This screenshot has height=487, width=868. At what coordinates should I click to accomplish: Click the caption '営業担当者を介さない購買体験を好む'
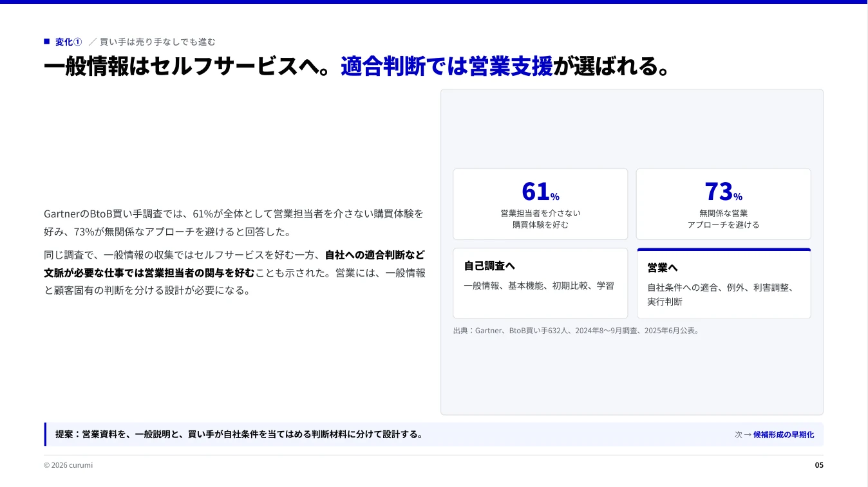pyautogui.click(x=540, y=219)
